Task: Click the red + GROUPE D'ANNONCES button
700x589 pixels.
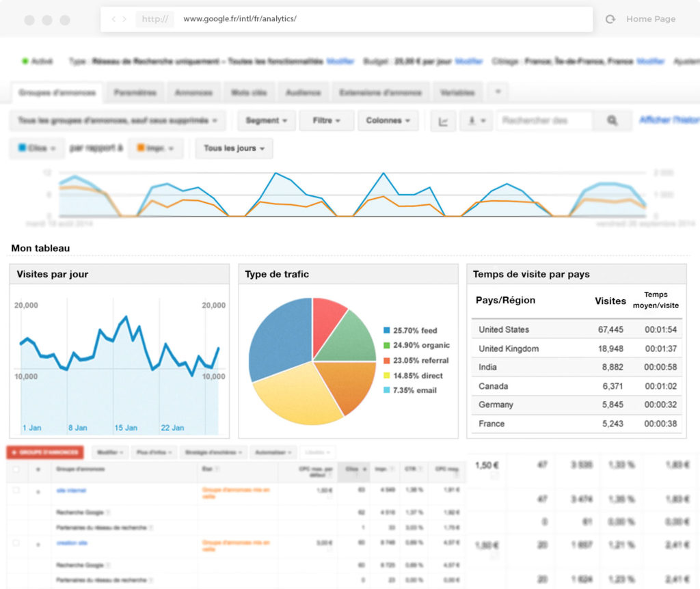Action: [x=45, y=452]
